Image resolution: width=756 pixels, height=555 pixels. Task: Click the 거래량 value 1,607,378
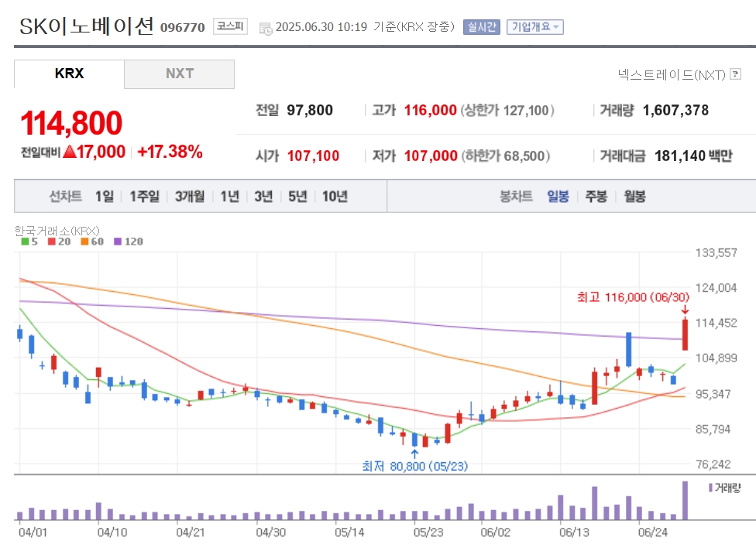click(675, 111)
